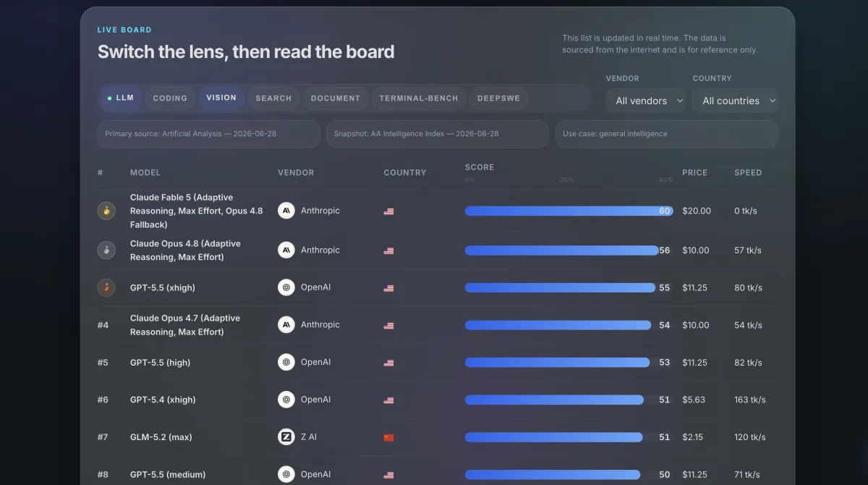868x485 pixels.
Task: Click the PRICE column header
Action: click(694, 173)
